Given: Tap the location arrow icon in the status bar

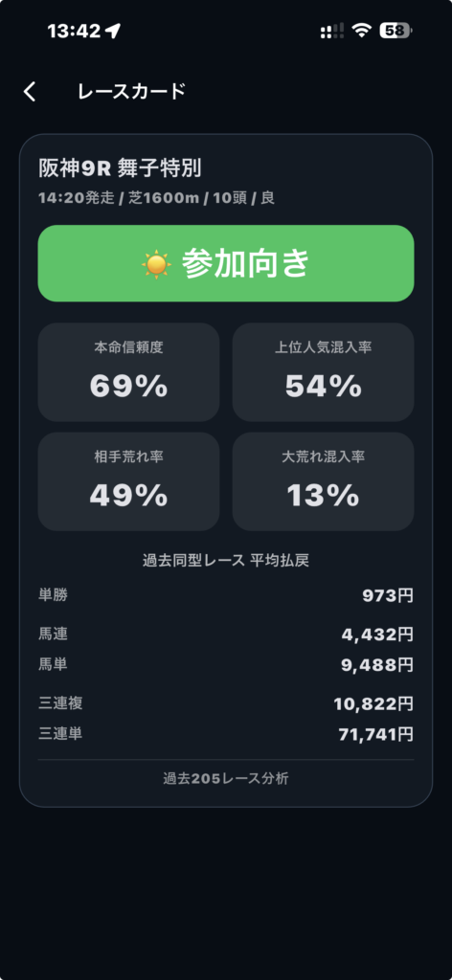Looking at the screenshot, I should (113, 31).
